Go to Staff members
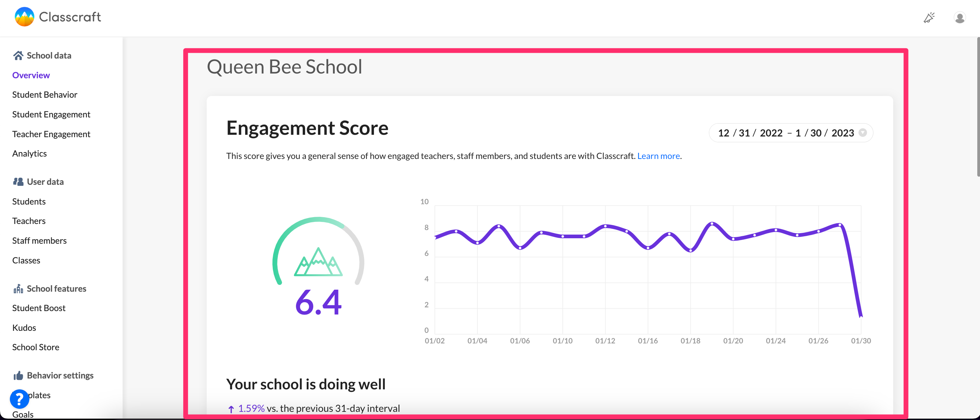Image resolution: width=980 pixels, height=420 pixels. [39, 241]
